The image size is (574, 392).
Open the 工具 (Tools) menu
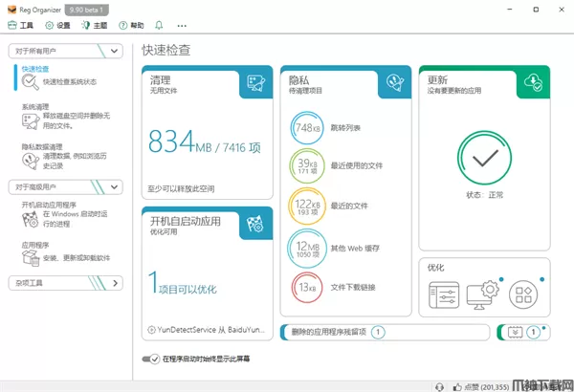(x=21, y=26)
